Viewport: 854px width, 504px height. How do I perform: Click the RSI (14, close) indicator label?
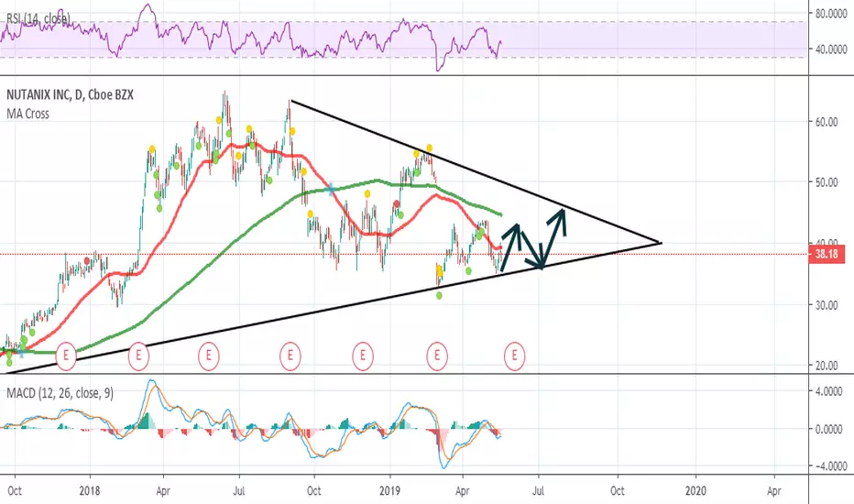click(x=38, y=19)
